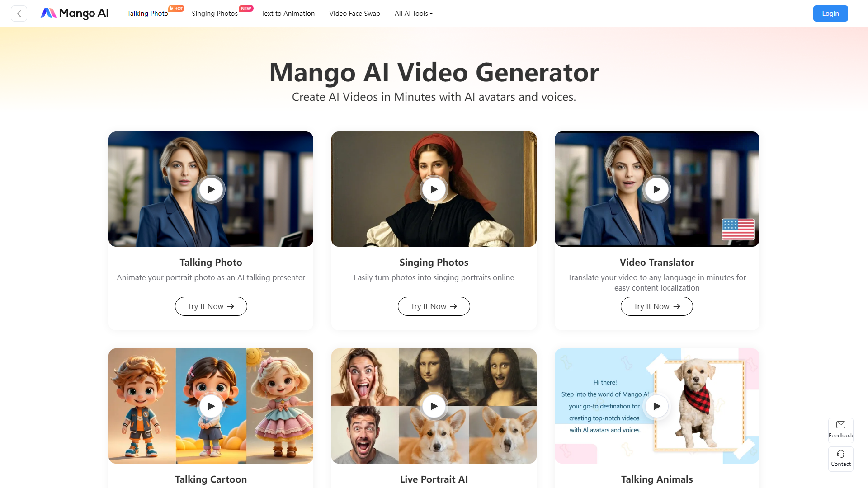Click the Text to Animation navigation link
This screenshot has height=488, width=868.
[288, 13]
